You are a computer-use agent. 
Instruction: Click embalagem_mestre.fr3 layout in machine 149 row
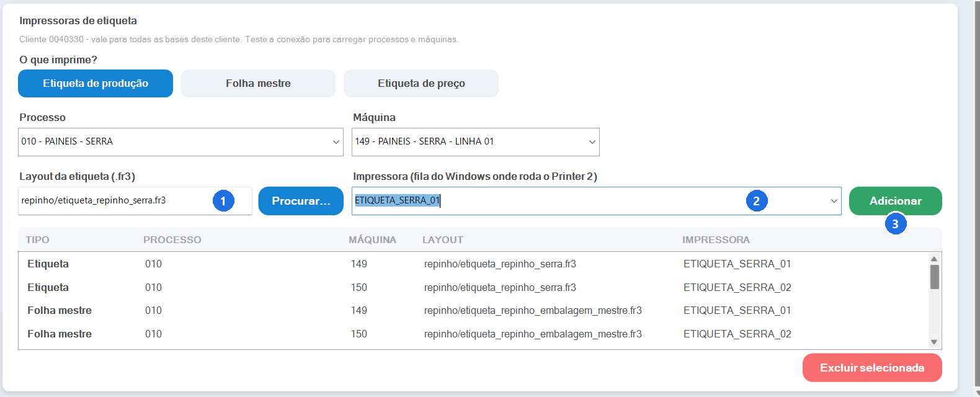coord(533,311)
